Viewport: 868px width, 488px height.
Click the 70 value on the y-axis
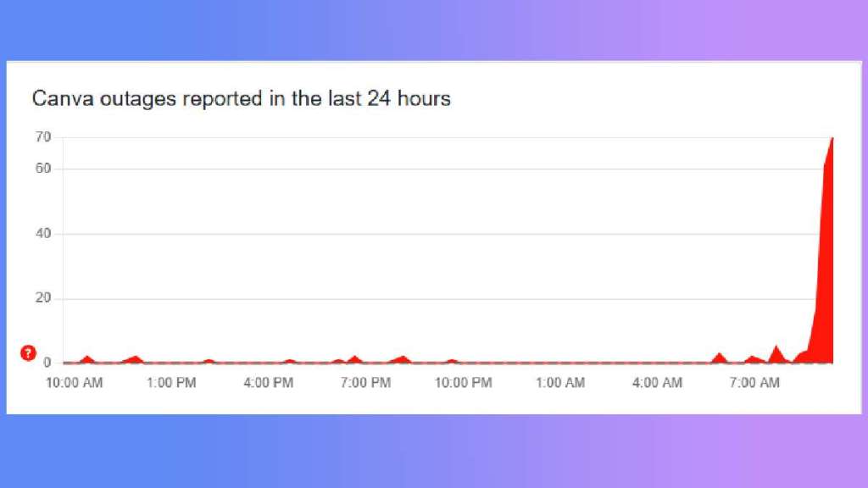[43, 137]
